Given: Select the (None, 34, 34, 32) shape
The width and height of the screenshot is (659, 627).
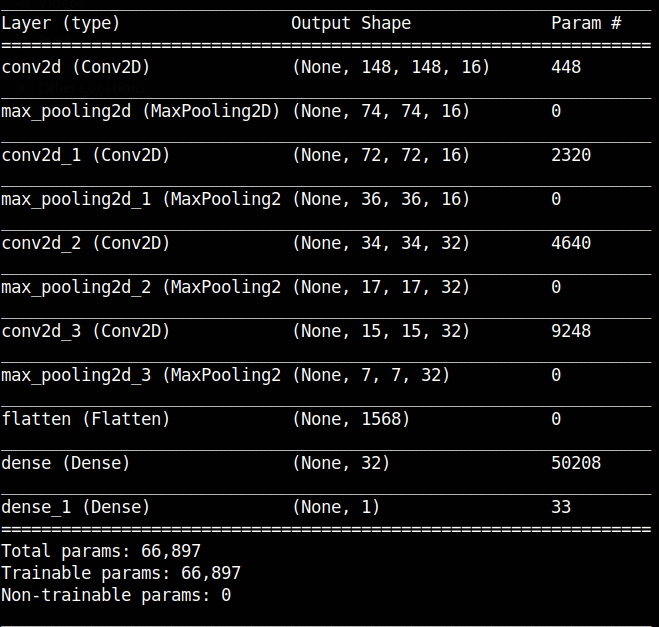Looking at the screenshot, I should (381, 243).
